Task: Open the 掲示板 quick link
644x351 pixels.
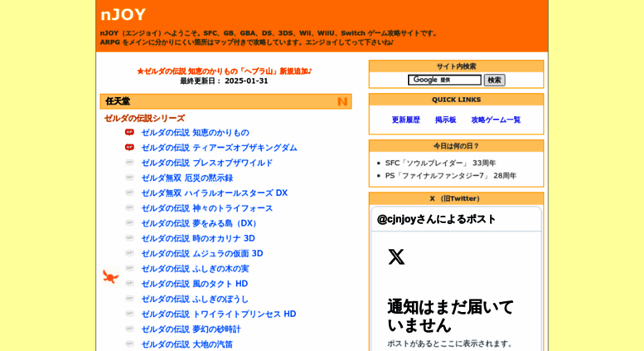Action: [446, 119]
